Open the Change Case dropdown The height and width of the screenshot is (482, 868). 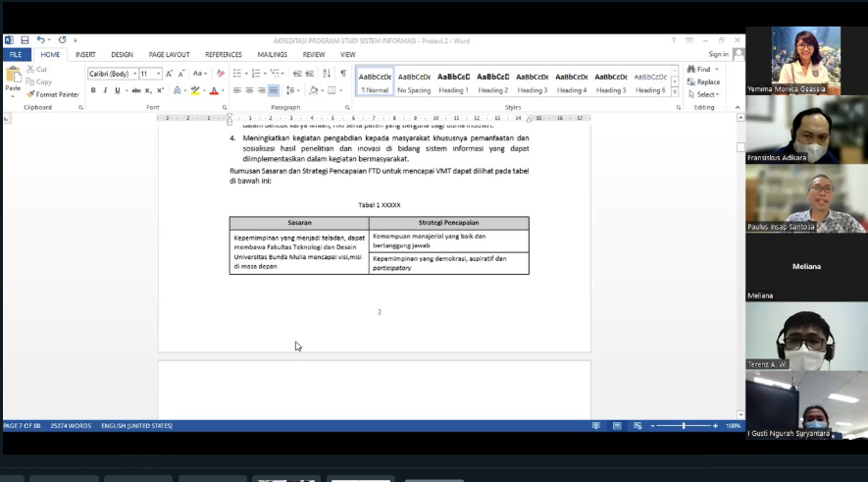point(200,74)
